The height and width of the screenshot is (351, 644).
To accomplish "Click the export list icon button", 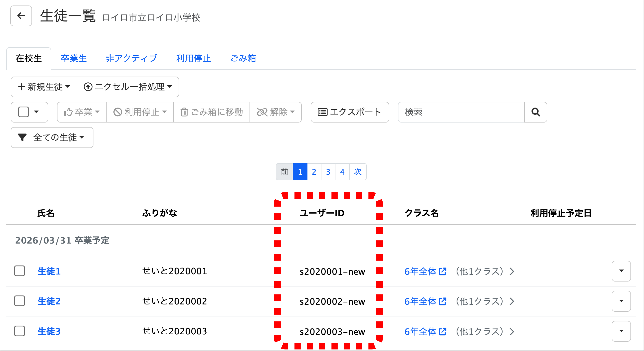I will pos(322,112).
